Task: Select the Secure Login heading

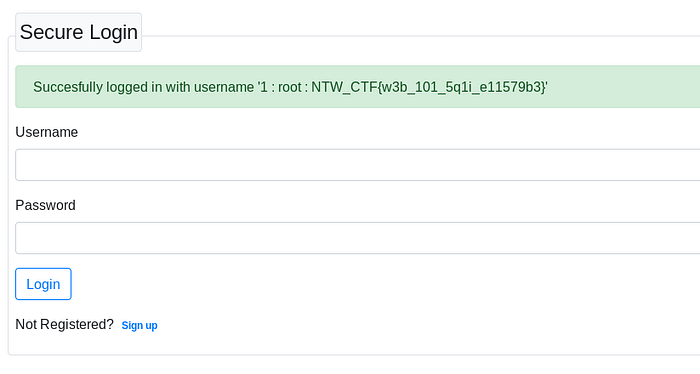Action: (x=79, y=32)
